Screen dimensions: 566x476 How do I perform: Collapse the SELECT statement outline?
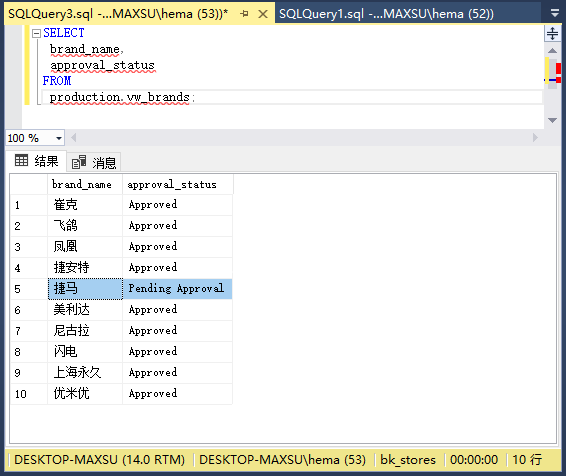click(36, 34)
